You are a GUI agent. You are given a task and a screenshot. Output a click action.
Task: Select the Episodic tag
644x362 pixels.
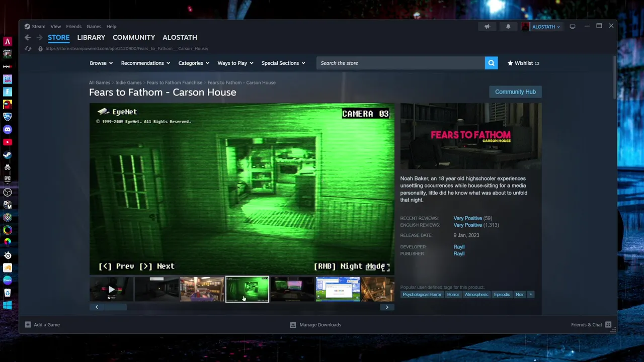click(502, 295)
